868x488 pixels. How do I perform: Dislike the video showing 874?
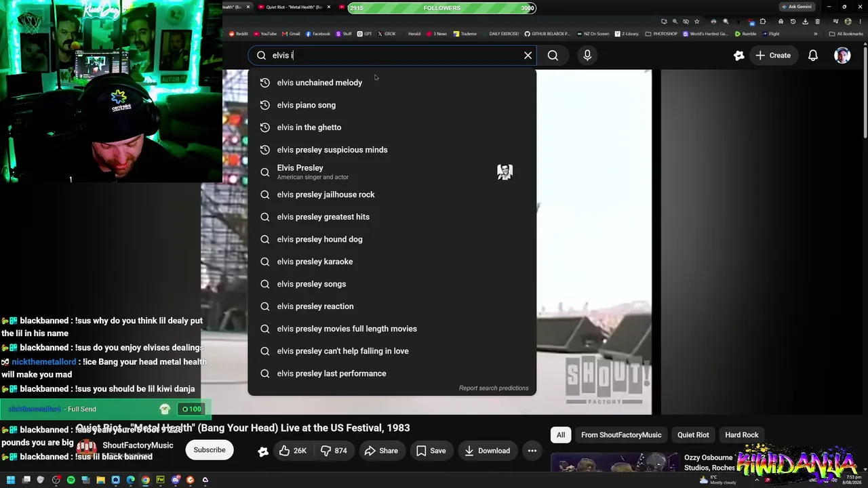(x=333, y=451)
